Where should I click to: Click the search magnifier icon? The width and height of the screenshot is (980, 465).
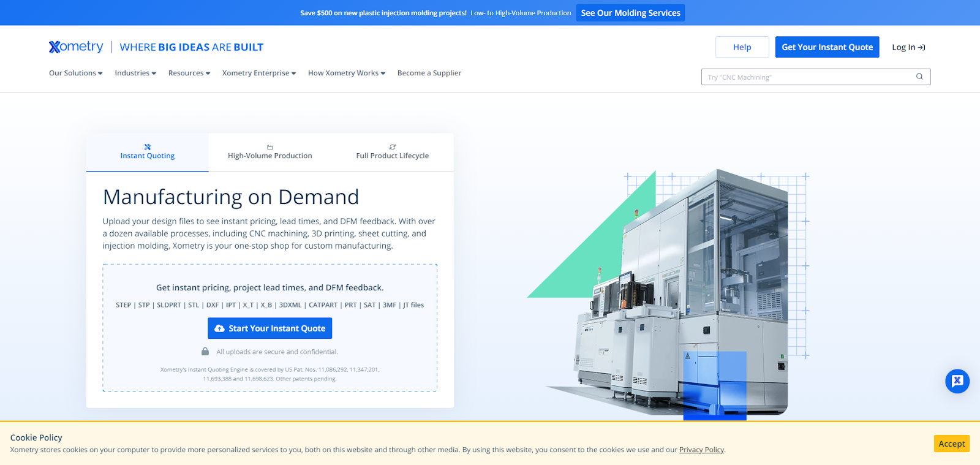[919, 77]
